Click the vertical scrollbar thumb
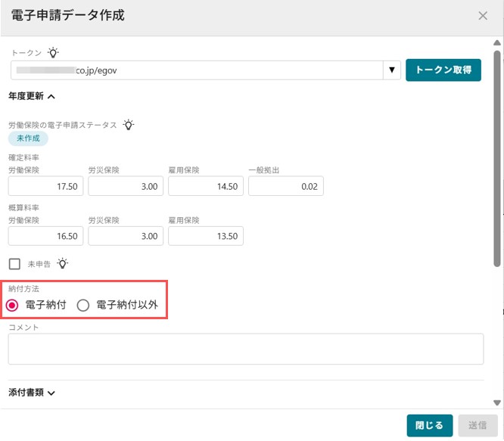This screenshot has width=504, height=441. point(497,158)
